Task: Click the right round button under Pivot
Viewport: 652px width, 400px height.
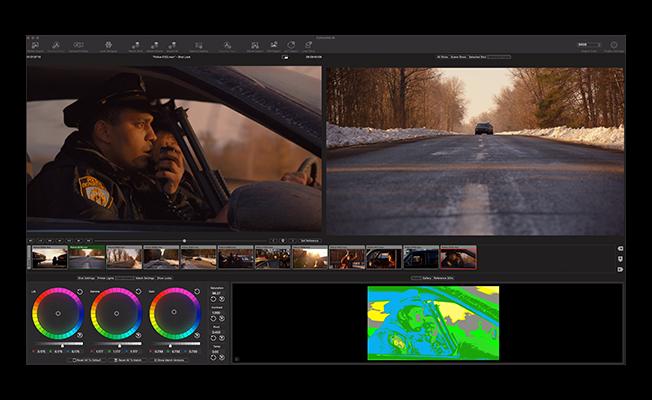Action: pos(222,338)
